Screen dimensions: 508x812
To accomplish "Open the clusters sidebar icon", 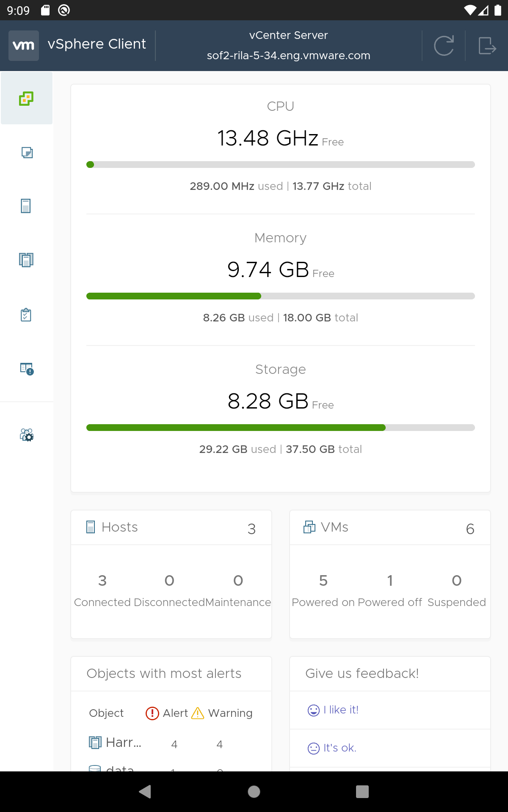I will tap(26, 260).
